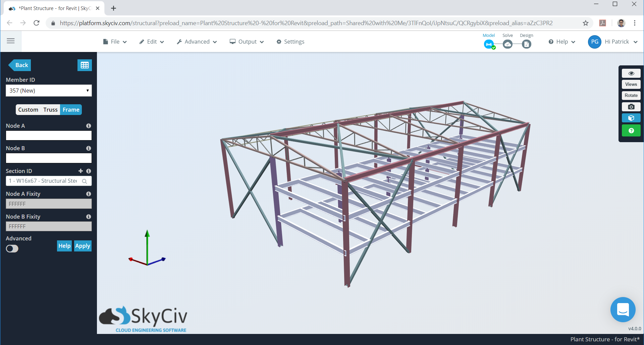Select the Truss member type
The image size is (644, 345).
point(50,110)
